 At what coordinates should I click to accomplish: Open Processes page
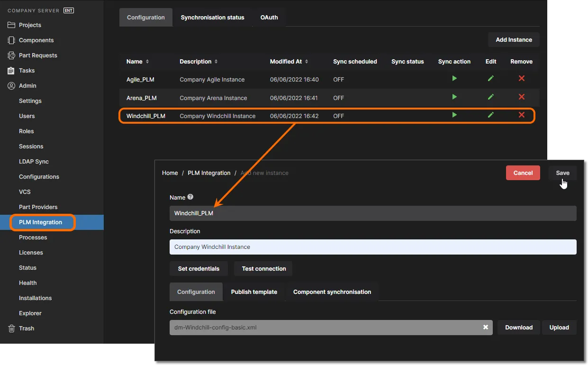coord(33,237)
